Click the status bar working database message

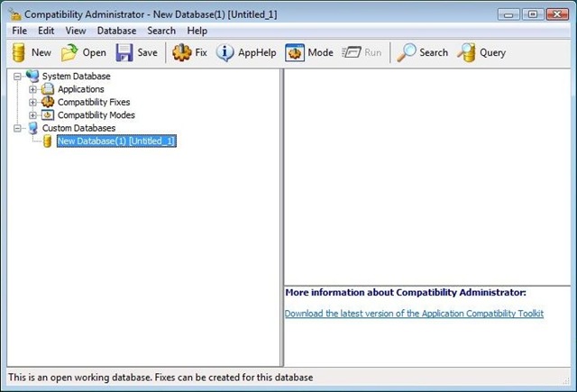(x=160, y=378)
